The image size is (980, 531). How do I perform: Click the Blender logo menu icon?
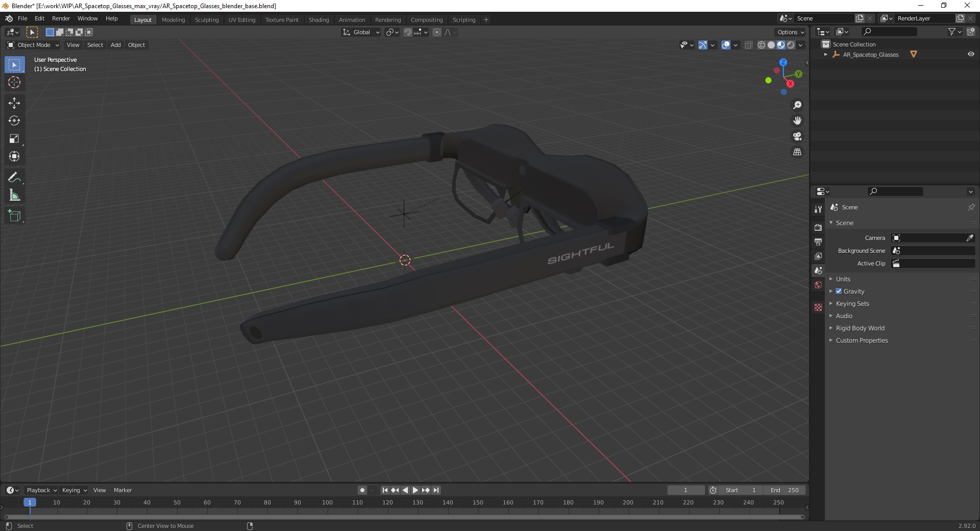[x=9, y=18]
